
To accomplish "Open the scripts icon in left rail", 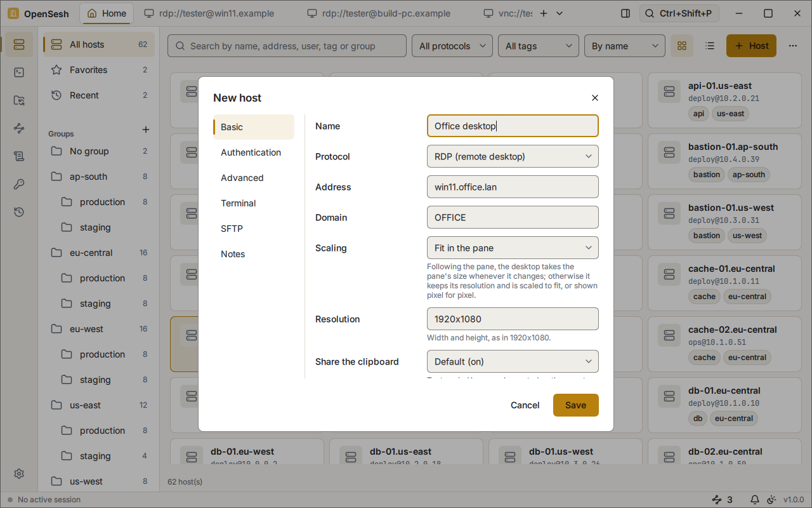I will coord(18,156).
